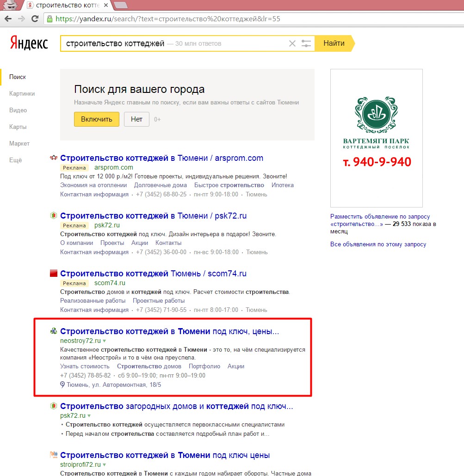The width and height of the screenshot is (464, 476).
Task: Click the Найти search button
Action: (334, 43)
